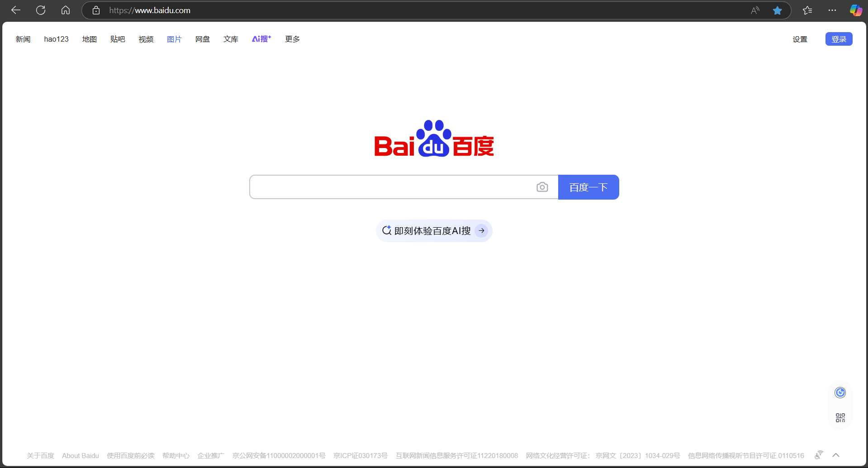Open browser Settings and more menu

pos(832,10)
